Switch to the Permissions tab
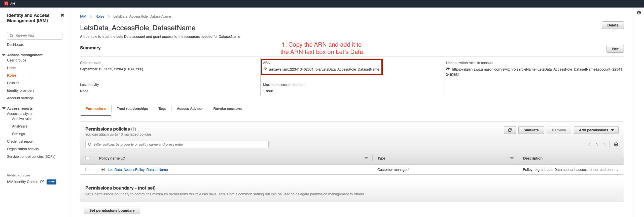644x217 pixels. click(x=96, y=109)
